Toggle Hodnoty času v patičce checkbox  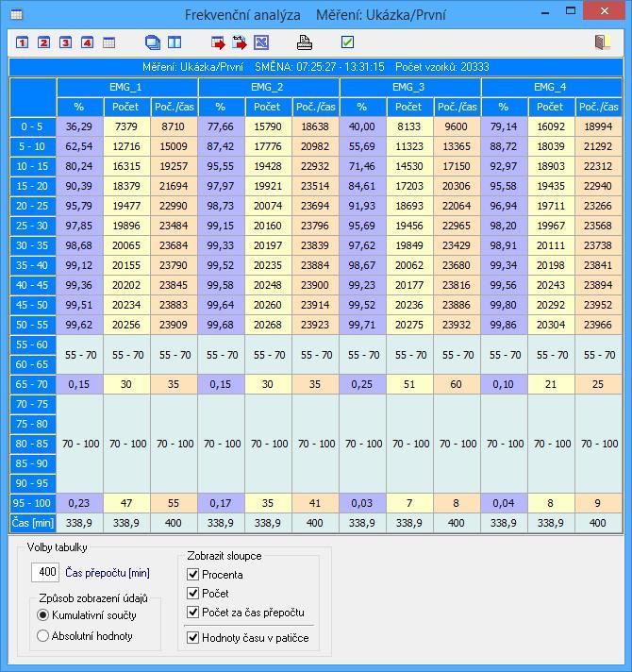(193, 638)
